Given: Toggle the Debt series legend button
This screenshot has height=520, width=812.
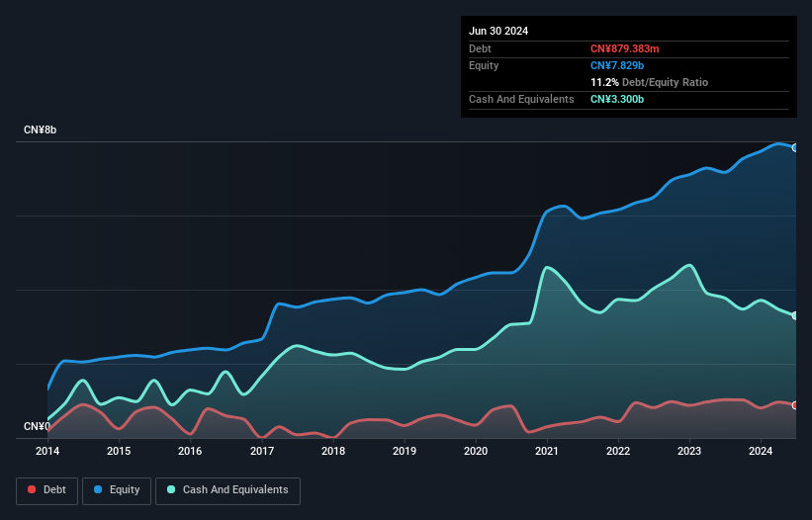Looking at the screenshot, I should tap(47, 490).
